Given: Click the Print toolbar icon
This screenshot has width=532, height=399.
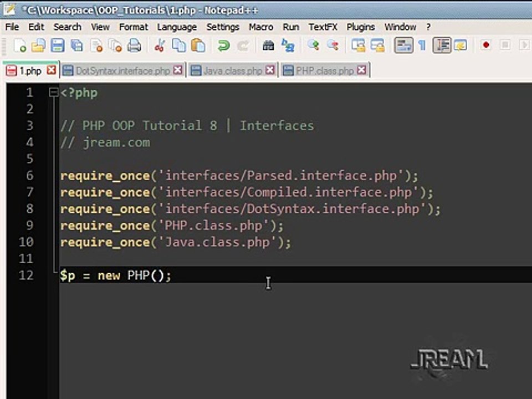Looking at the screenshot, I should click(134, 45).
